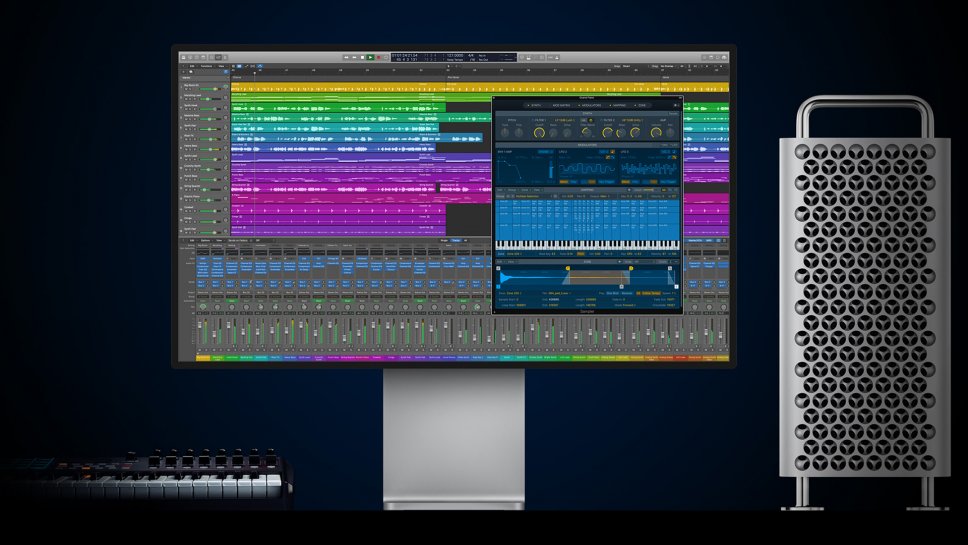
Task: Click the Tracks button in mixer view selector
Action: pyautogui.click(x=456, y=241)
